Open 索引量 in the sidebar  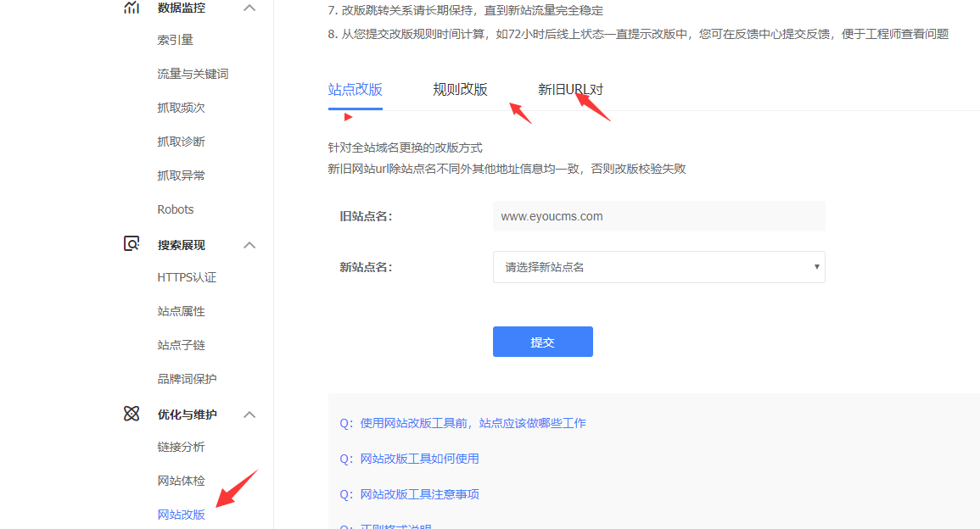point(176,40)
